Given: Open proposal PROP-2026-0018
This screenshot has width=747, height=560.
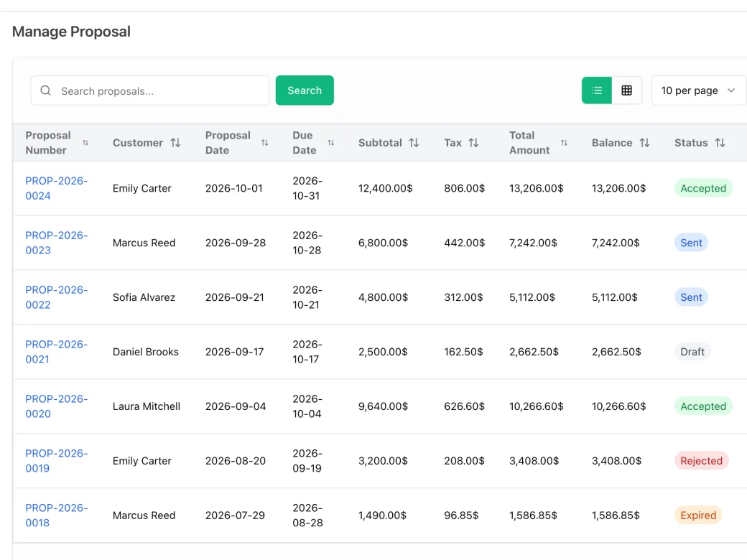Looking at the screenshot, I should 57,515.
